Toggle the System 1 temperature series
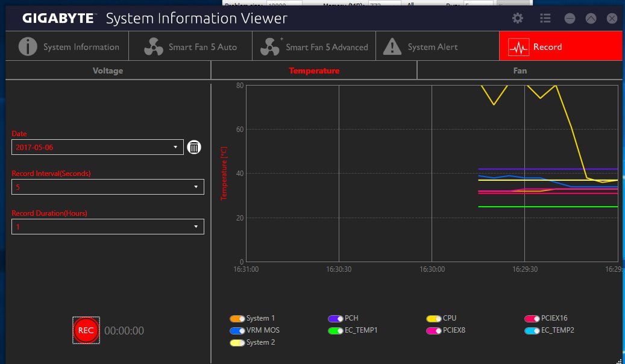This screenshot has width=625, height=364. click(x=237, y=318)
